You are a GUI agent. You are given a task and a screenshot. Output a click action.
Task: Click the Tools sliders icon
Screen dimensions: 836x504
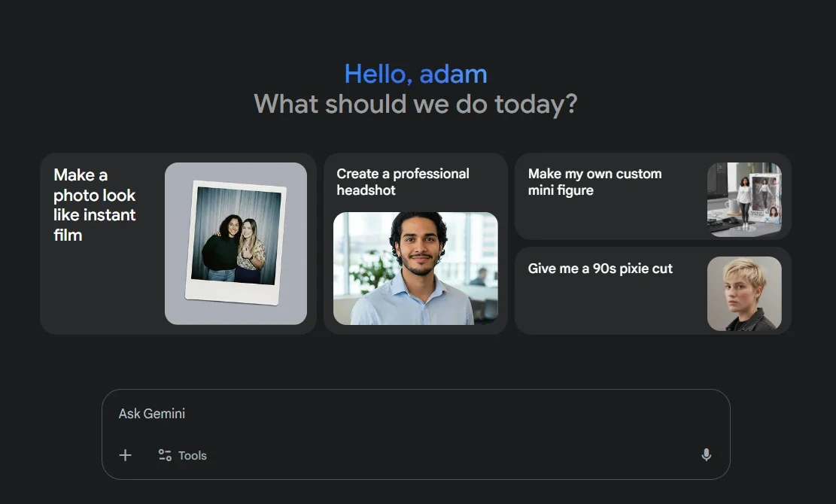(165, 455)
